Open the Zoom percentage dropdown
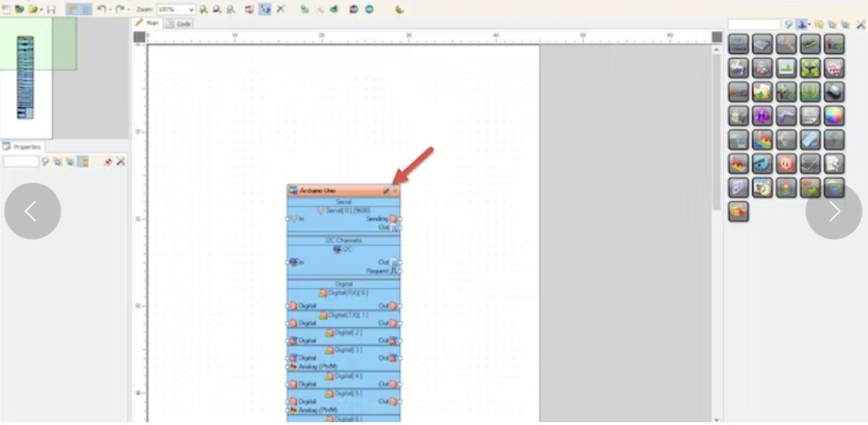868x425 pixels. pos(191,9)
